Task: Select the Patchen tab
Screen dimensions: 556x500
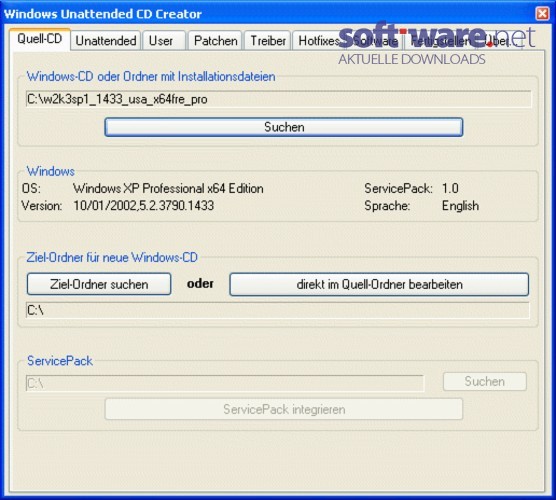Action: 215,40
